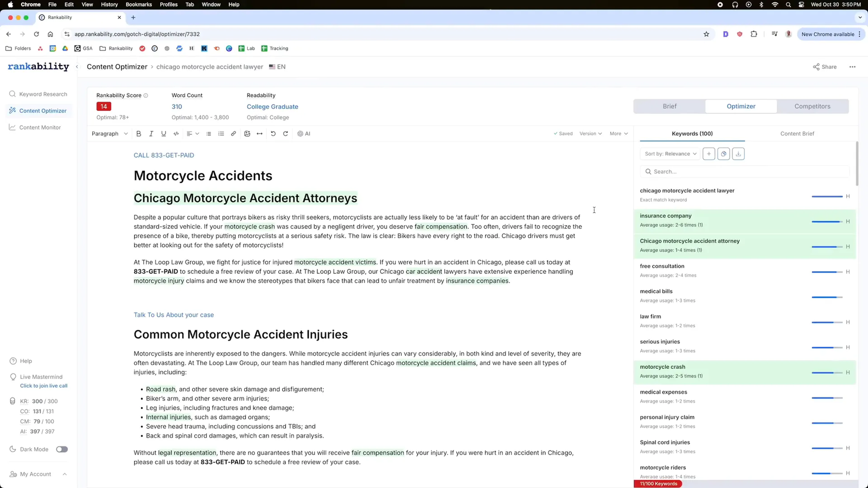
Task: Select the Keywords (100) tab
Action: point(692,133)
